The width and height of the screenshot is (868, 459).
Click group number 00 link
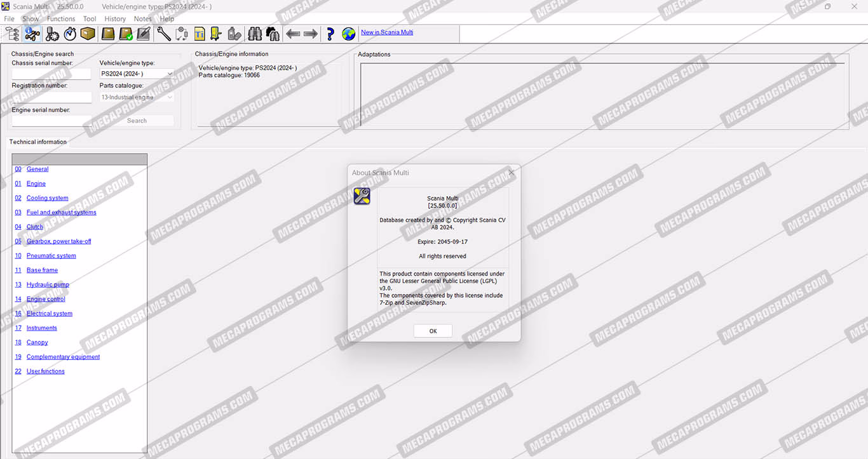tap(18, 170)
